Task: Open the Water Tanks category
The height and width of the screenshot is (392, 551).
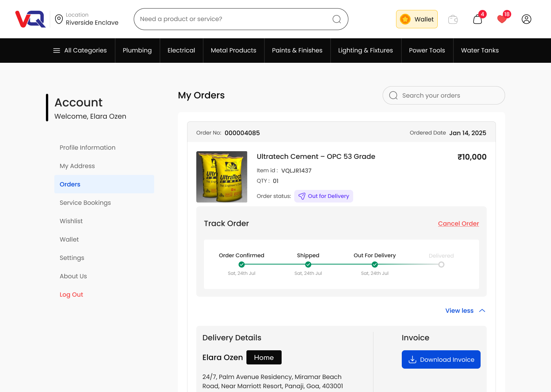Action: coord(480,51)
